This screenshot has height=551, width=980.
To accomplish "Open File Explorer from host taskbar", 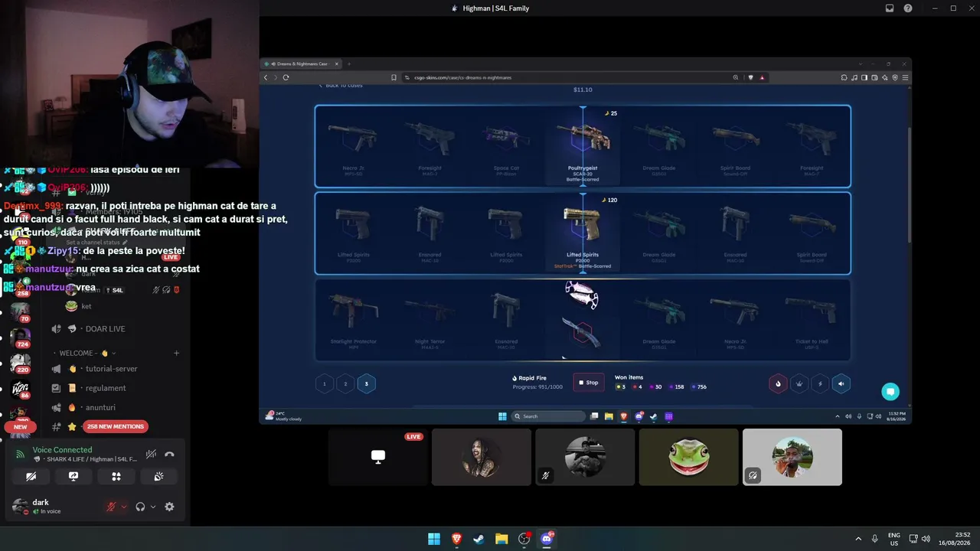I will [x=501, y=539].
